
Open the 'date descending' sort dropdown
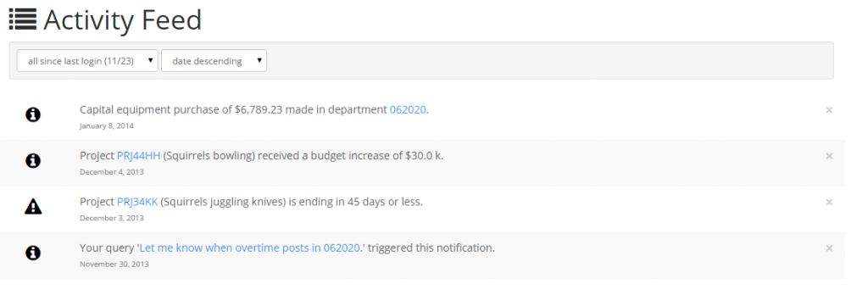pyautogui.click(x=214, y=61)
